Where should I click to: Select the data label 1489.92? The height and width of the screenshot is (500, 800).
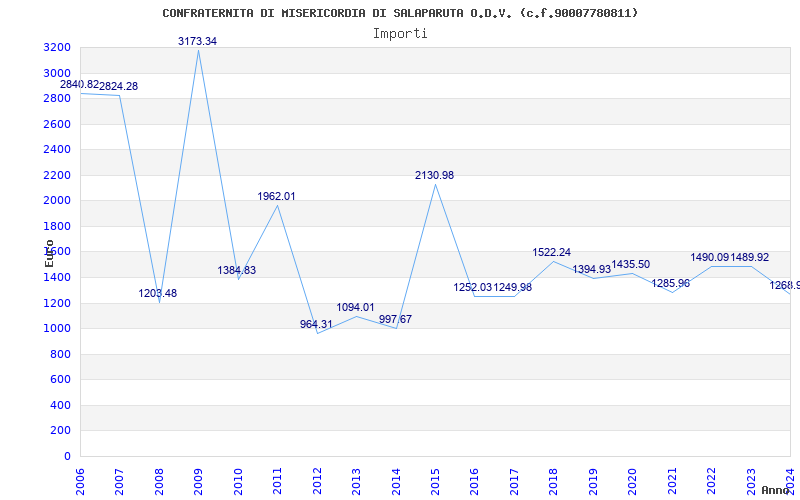[749, 258]
